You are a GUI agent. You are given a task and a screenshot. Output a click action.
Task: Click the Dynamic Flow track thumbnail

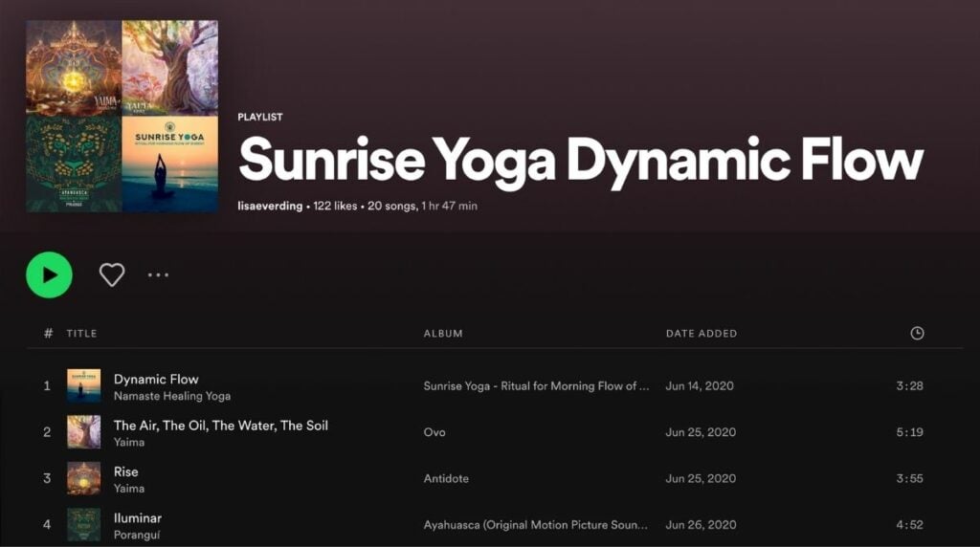pos(84,386)
